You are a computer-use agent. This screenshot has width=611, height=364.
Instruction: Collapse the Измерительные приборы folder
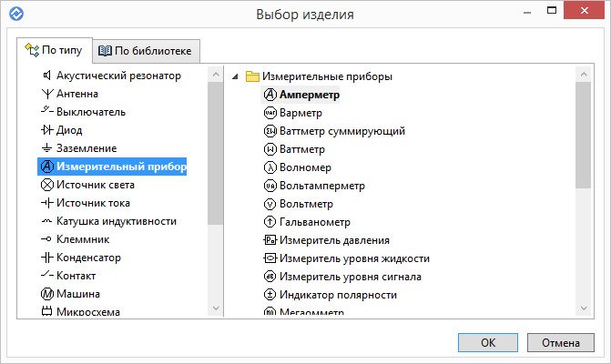pos(235,76)
